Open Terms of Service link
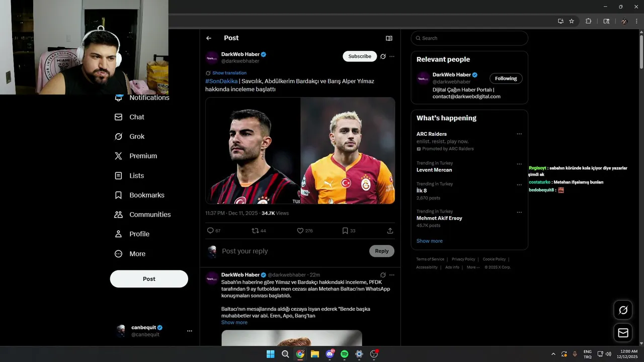The width and height of the screenshot is (644, 362). tap(430, 259)
